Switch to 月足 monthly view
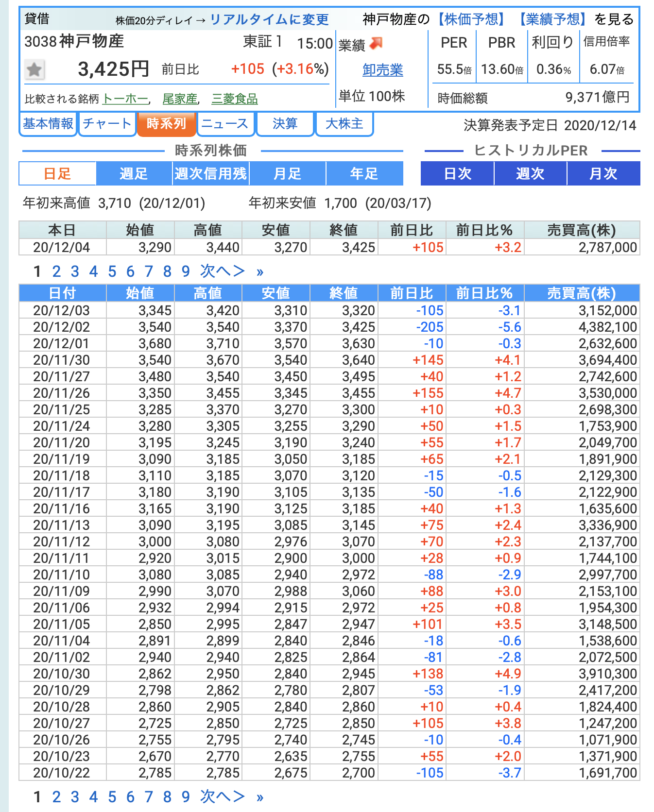This screenshot has width=654, height=812. (288, 173)
